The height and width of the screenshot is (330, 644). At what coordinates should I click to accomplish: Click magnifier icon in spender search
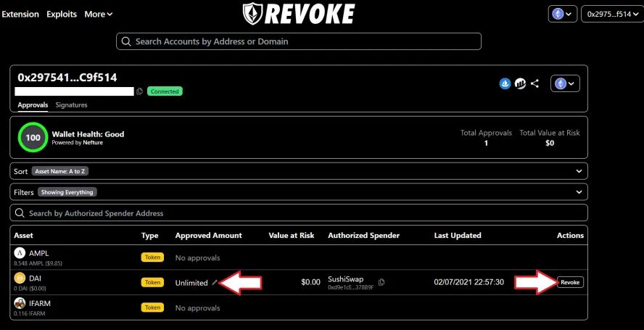tap(20, 213)
